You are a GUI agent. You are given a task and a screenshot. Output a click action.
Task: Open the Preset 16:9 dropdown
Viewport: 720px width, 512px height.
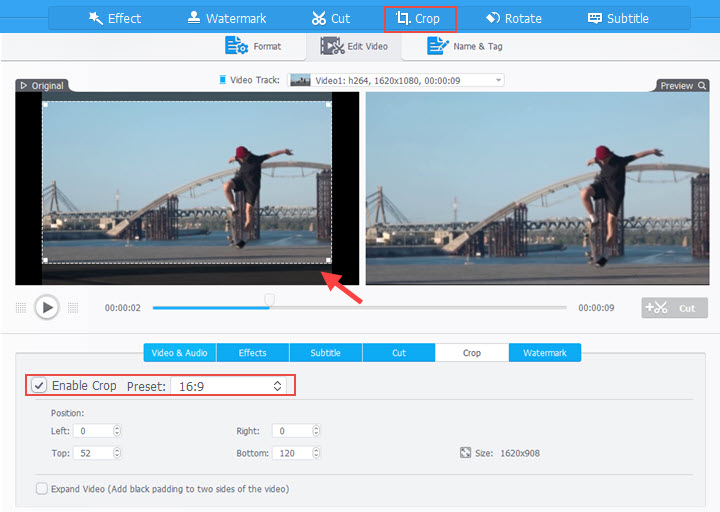228,386
